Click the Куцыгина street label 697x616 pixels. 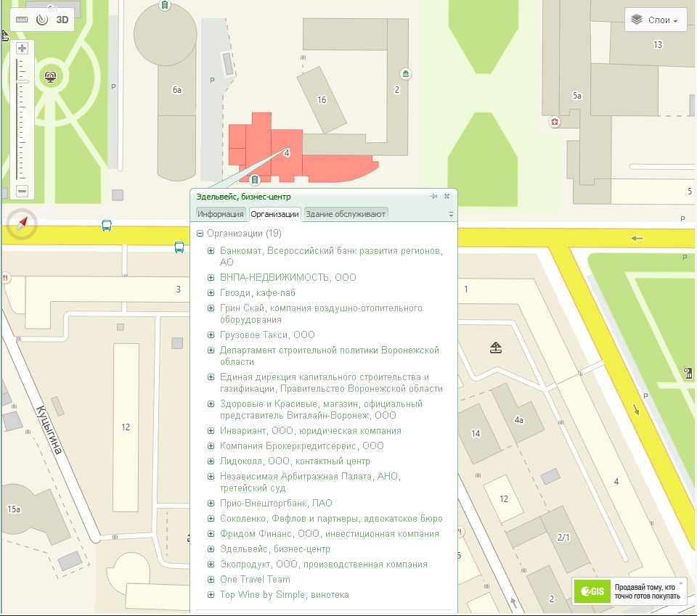pos(49,430)
